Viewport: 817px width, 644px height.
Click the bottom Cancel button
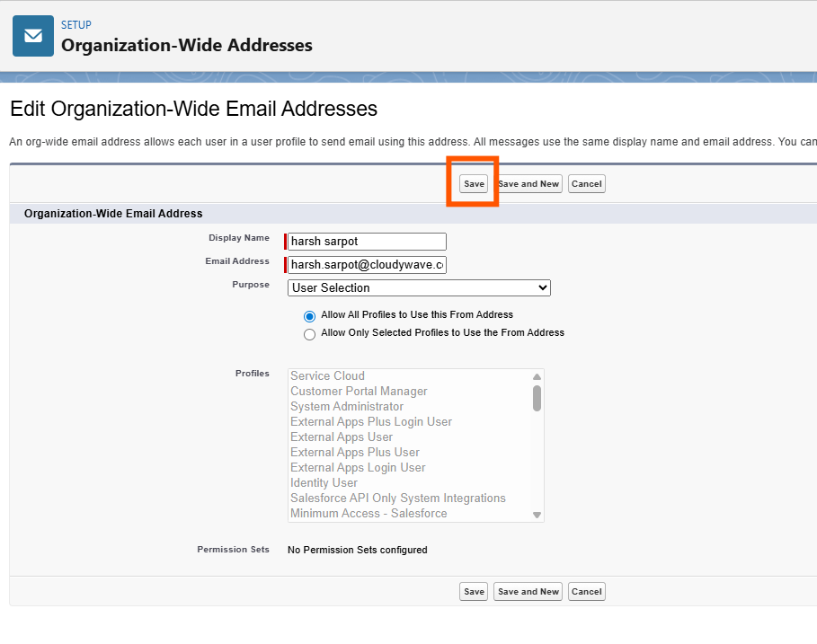point(586,592)
